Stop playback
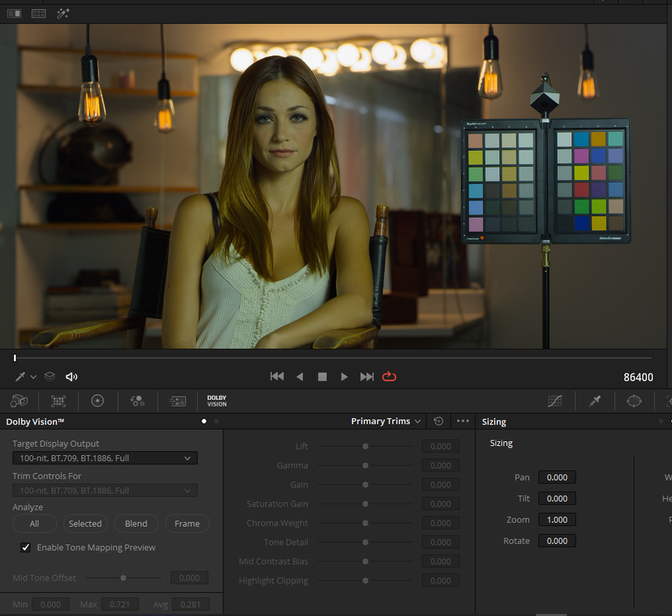Image resolution: width=672 pixels, height=616 pixels. (323, 377)
